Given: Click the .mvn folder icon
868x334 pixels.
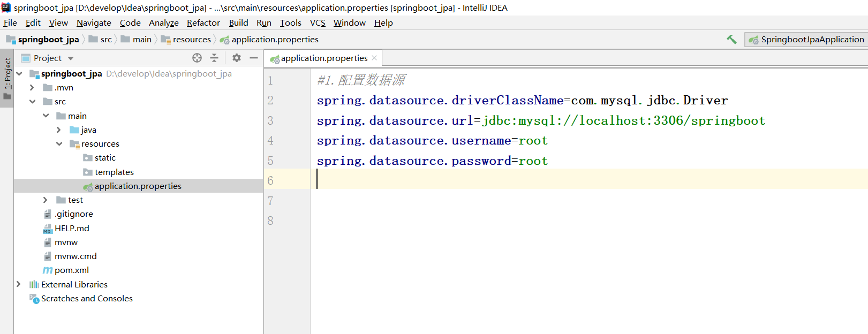Looking at the screenshot, I should click(48, 88).
